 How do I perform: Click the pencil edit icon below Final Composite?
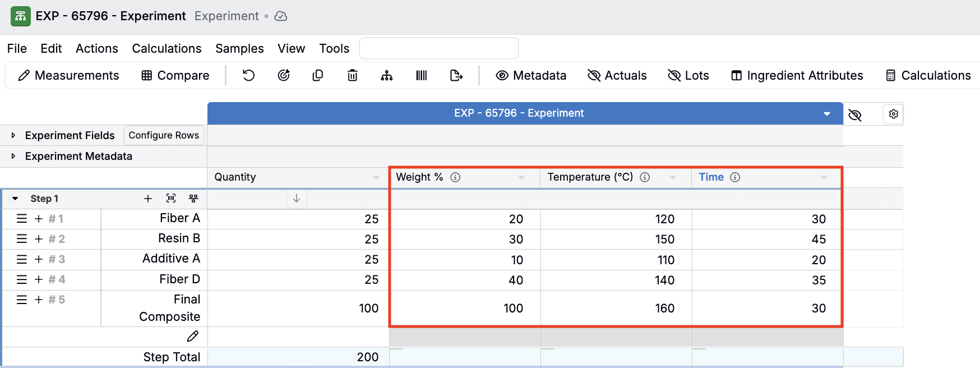(193, 336)
